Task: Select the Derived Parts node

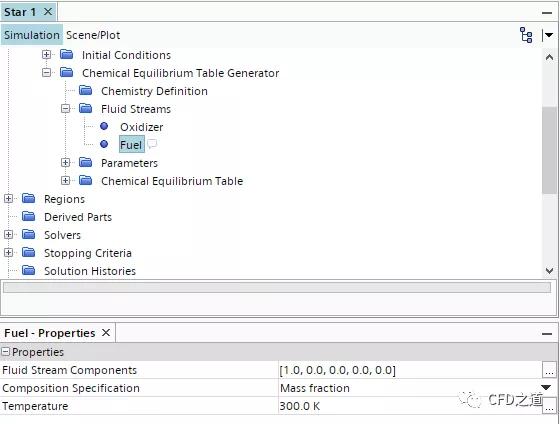Action: pyautogui.click(x=78, y=217)
